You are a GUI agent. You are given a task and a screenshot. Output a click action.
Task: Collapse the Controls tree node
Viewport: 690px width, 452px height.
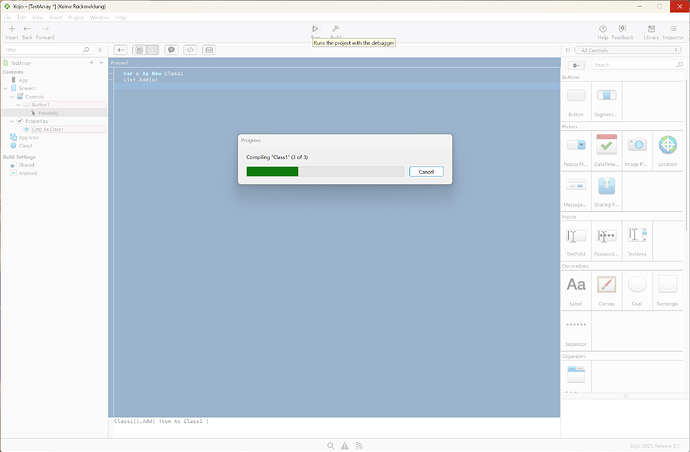[14, 96]
